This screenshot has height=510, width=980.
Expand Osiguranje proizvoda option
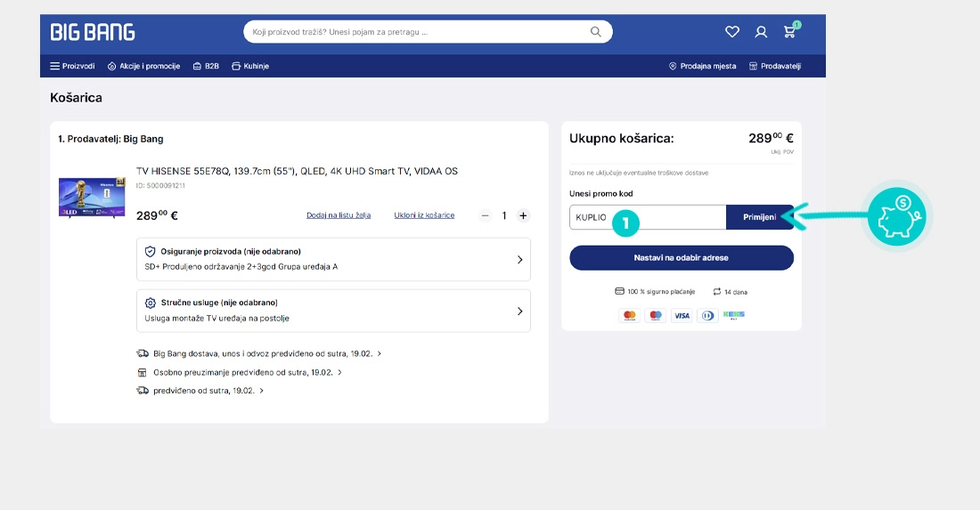pyautogui.click(x=333, y=259)
